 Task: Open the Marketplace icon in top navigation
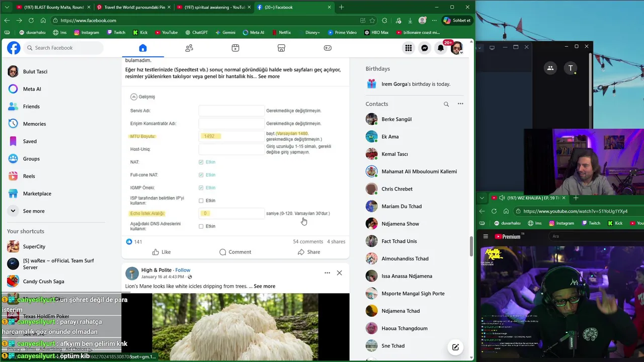pos(281,48)
